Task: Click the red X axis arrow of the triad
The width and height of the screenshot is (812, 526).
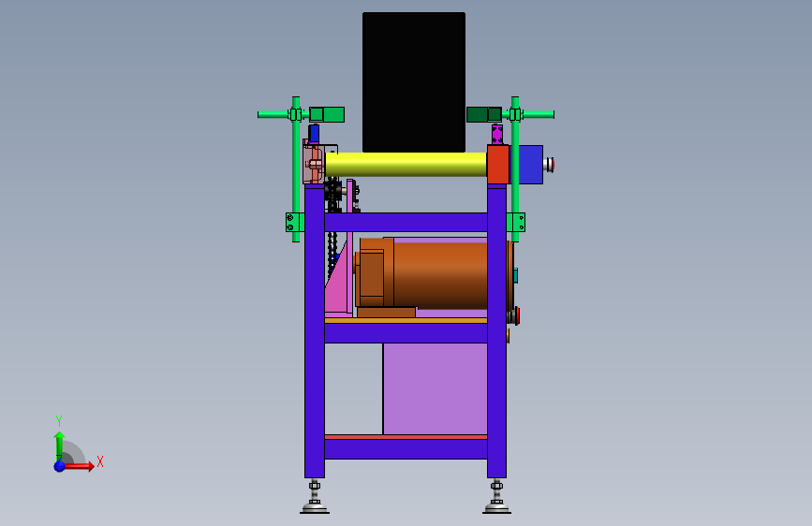Action: tap(80, 466)
